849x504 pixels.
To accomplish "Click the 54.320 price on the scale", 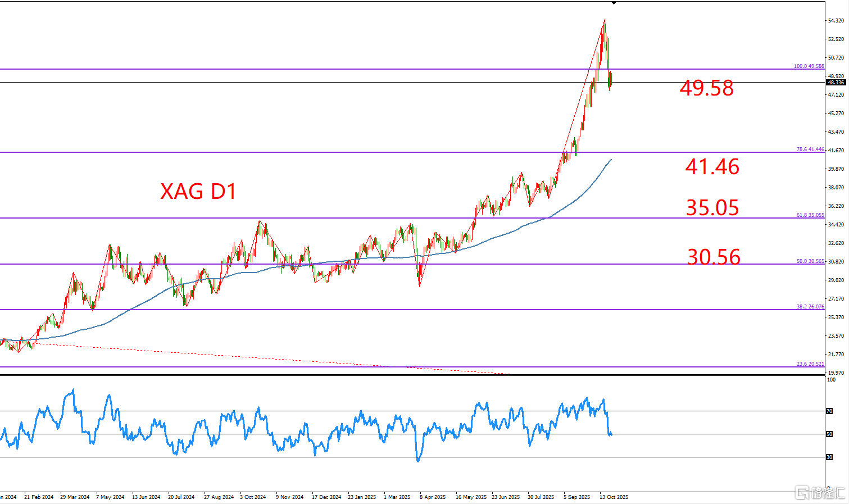I will (836, 21).
